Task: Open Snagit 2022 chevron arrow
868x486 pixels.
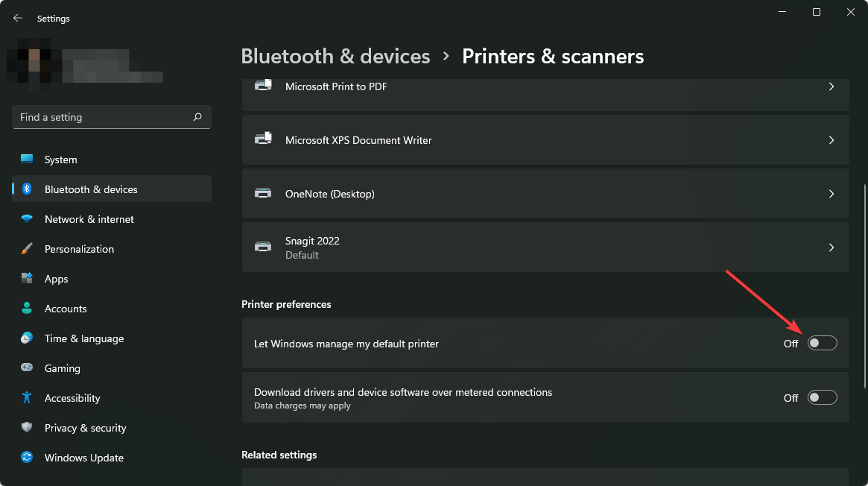Action: coord(831,247)
